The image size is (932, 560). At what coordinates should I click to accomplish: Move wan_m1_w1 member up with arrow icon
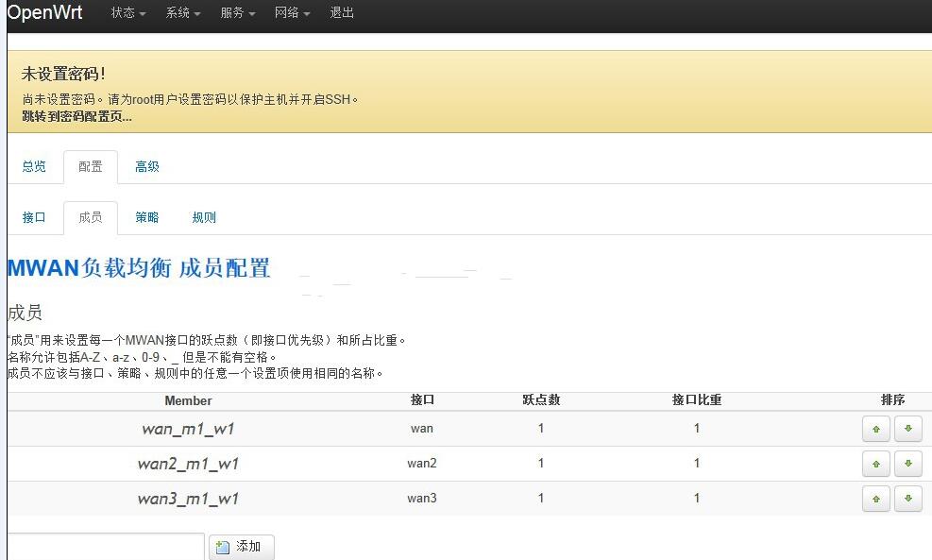[875, 429]
